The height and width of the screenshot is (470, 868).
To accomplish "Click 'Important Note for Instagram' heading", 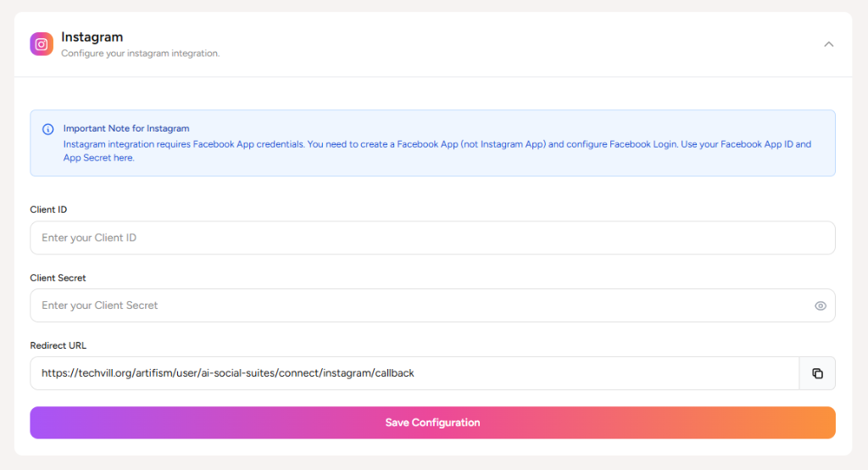I will click(x=126, y=128).
